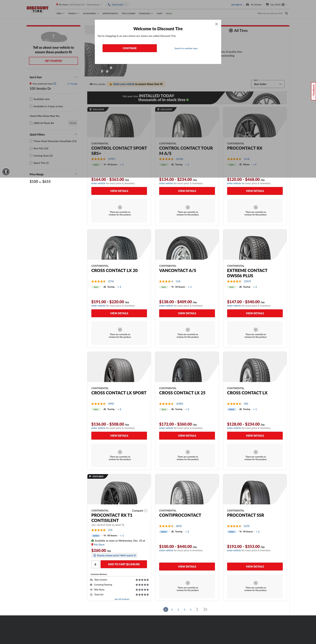Image resolution: width=316 pixels, height=644 pixels.
Task: Expand the Financing navigation menu
Action: tap(146, 13)
